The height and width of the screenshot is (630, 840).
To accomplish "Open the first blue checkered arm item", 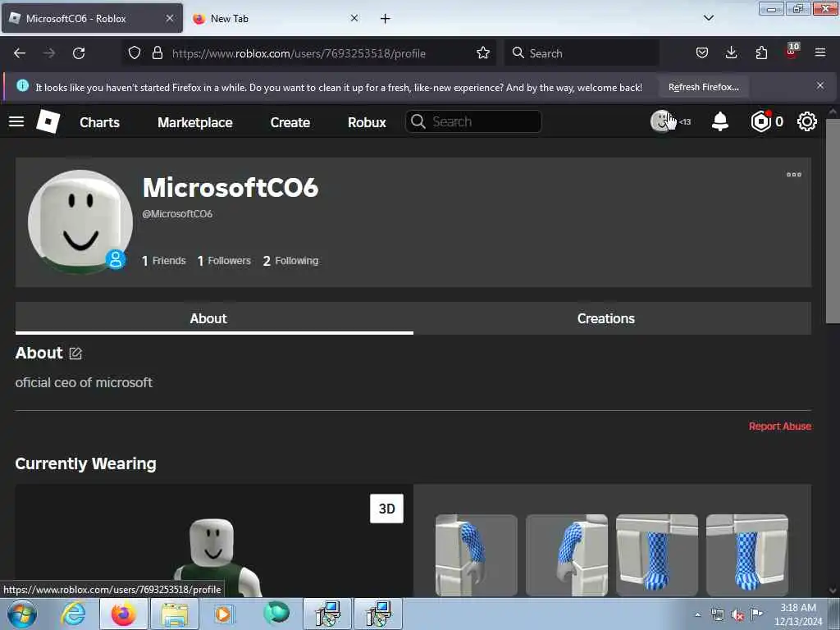I will (x=477, y=555).
